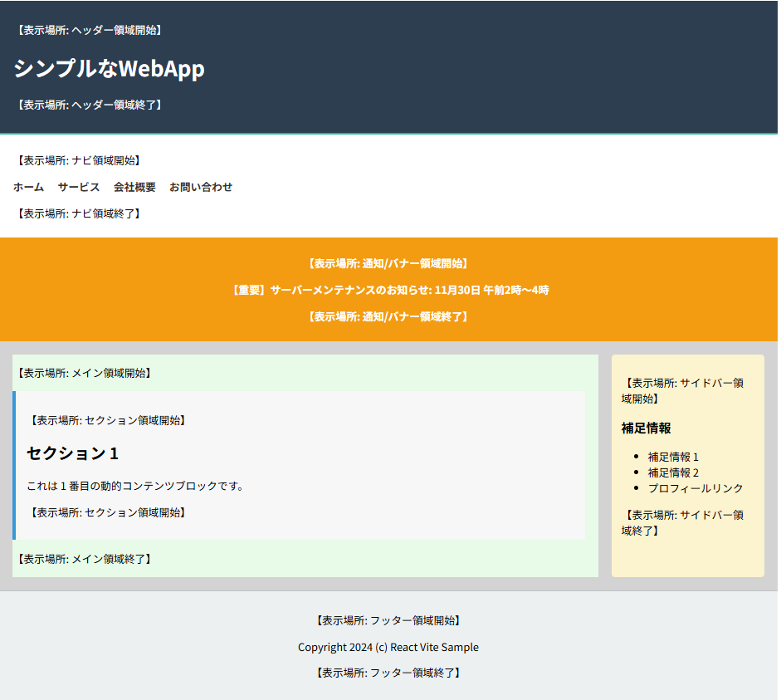781x700 pixels.
Task: Click the 1番目の動的コンテンツブロック paragraph
Action: 135,486
